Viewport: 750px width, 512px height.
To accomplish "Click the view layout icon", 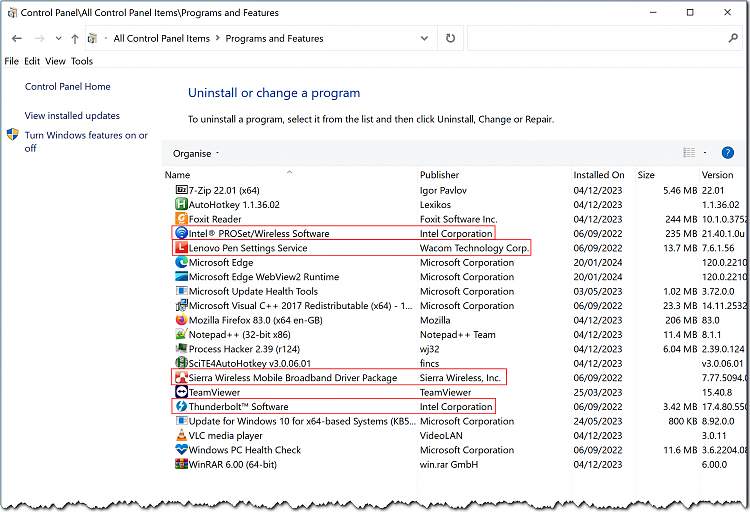I will pos(689,153).
